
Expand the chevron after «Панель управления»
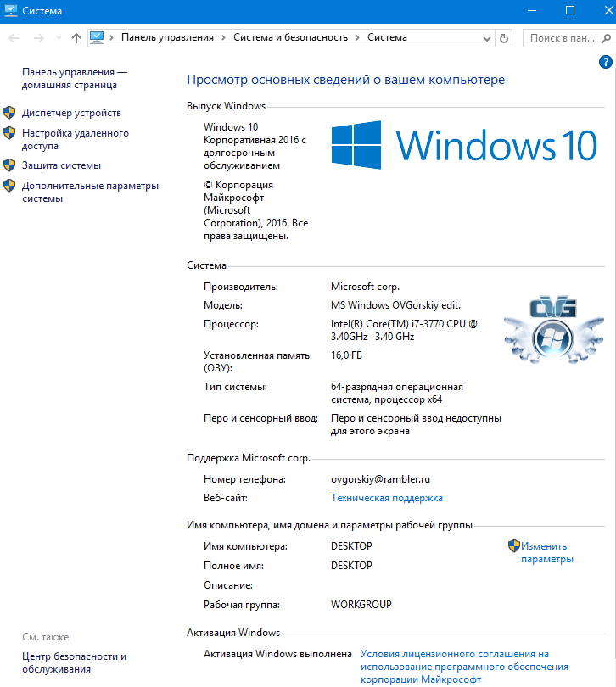pyautogui.click(x=224, y=38)
